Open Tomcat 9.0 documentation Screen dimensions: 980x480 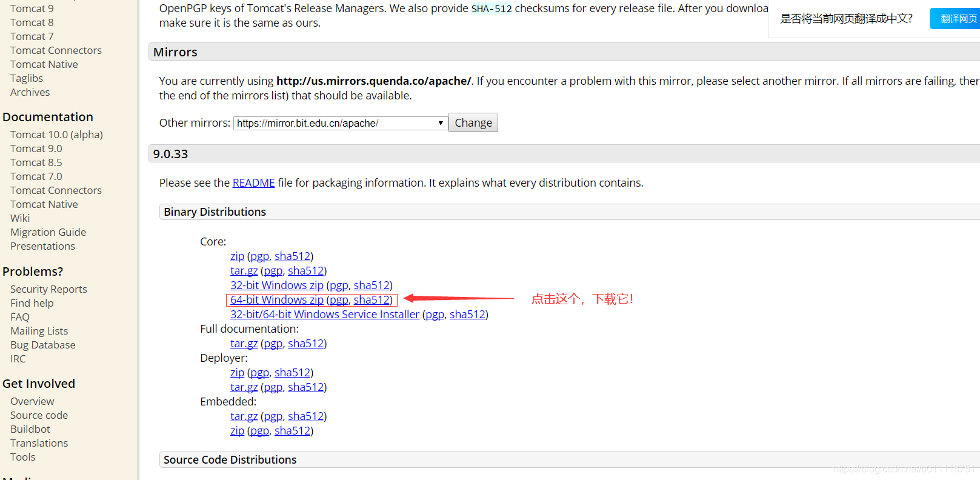36,148
